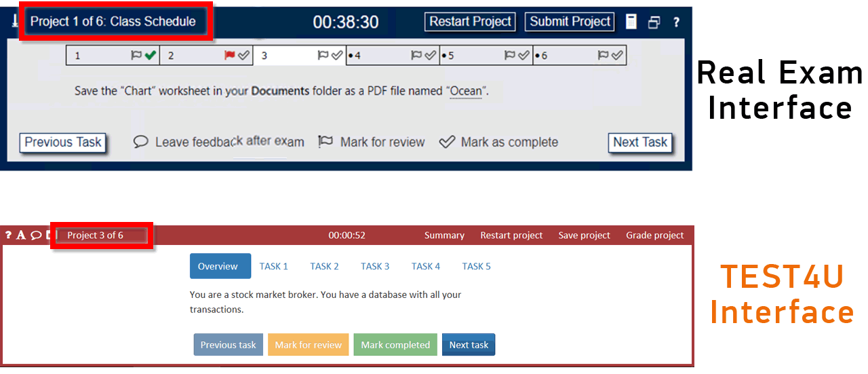The width and height of the screenshot is (868, 374).
Task: Toggle 'Mark as complete' checkmark option
Action: coord(499,142)
